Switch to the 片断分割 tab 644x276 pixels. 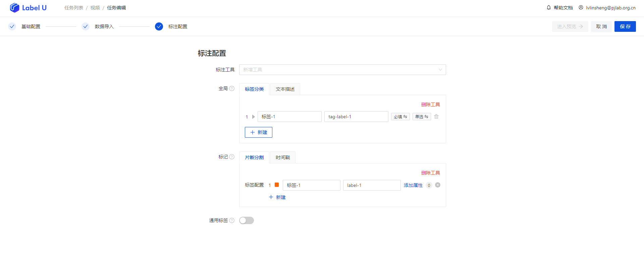coord(254,157)
